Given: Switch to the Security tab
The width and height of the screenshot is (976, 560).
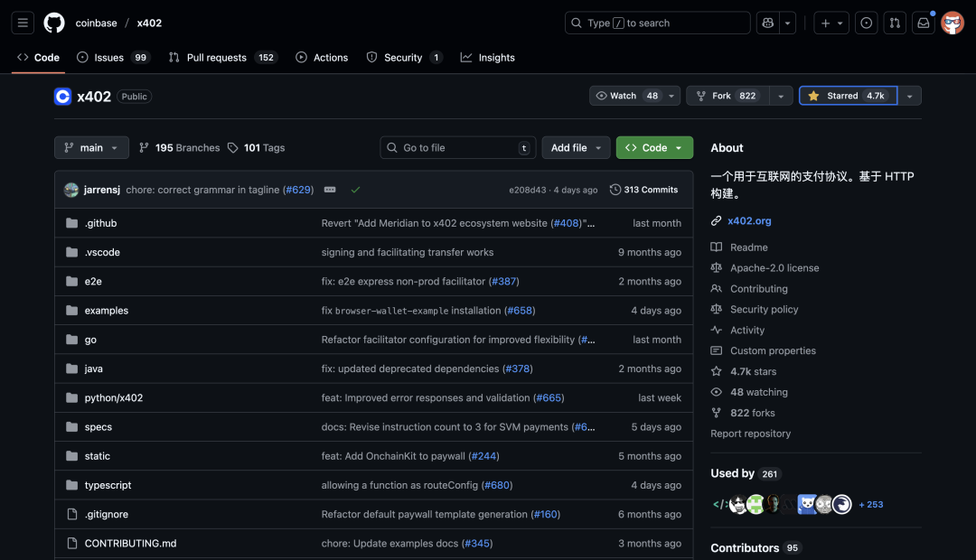Looking at the screenshot, I should tap(405, 57).
